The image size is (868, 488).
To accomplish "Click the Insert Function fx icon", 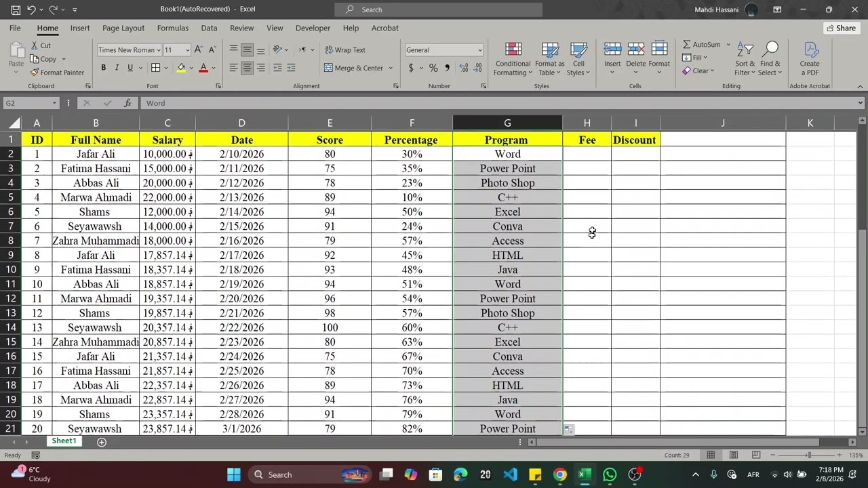I will click(127, 103).
